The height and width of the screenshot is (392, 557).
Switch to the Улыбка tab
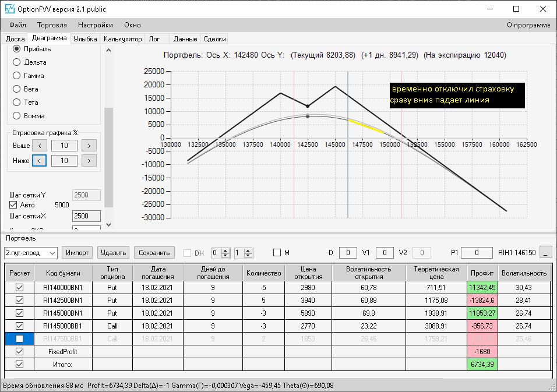pos(85,38)
